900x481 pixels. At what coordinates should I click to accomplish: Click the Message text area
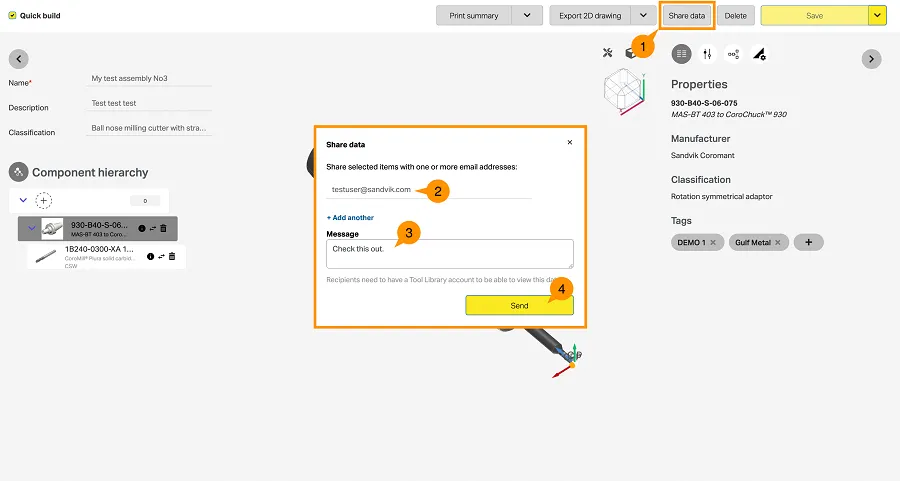point(449,253)
